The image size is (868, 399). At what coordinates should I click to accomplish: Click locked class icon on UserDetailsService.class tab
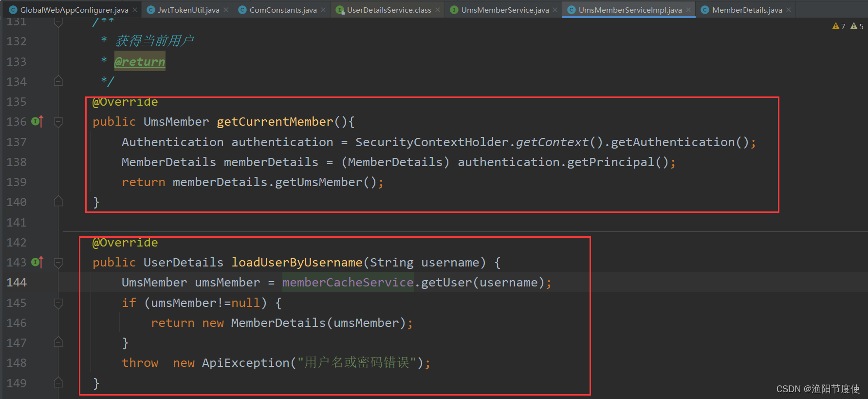point(340,10)
